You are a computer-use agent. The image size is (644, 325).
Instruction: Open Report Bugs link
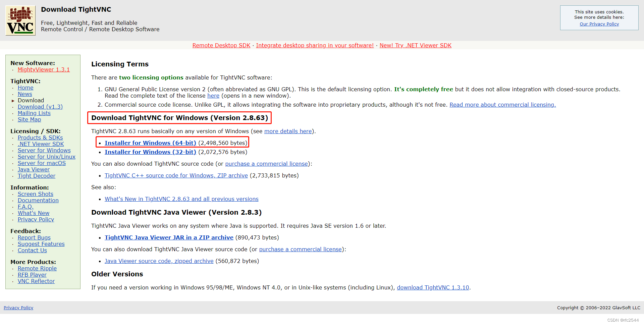pyautogui.click(x=34, y=237)
